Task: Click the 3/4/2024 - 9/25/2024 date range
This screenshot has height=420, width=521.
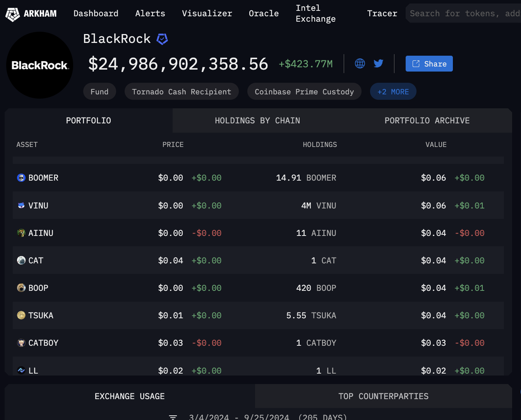Action: pyautogui.click(x=239, y=417)
